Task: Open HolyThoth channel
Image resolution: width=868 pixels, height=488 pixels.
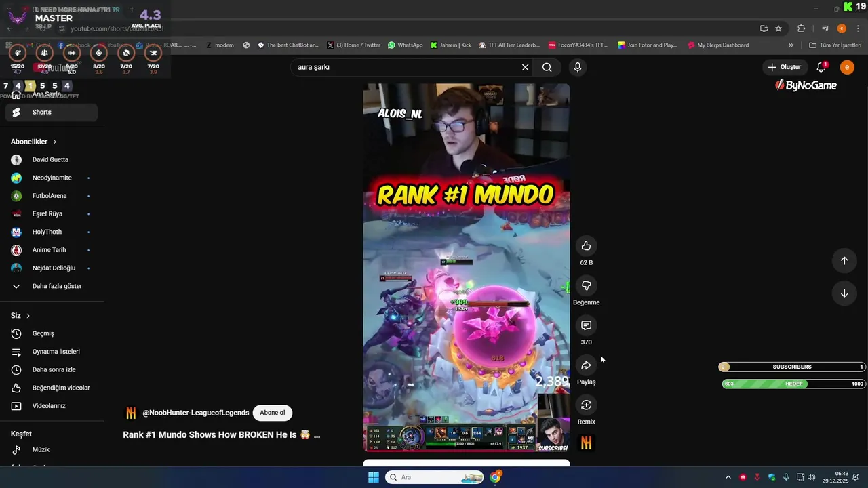Action: tap(52, 232)
